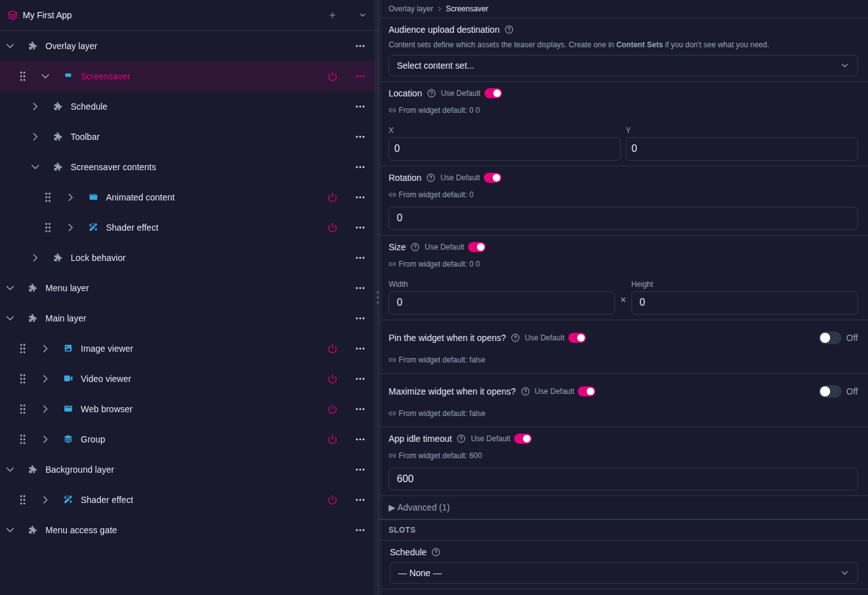
Task: Switch on Maximize widget when it opens
Action: pos(830,391)
